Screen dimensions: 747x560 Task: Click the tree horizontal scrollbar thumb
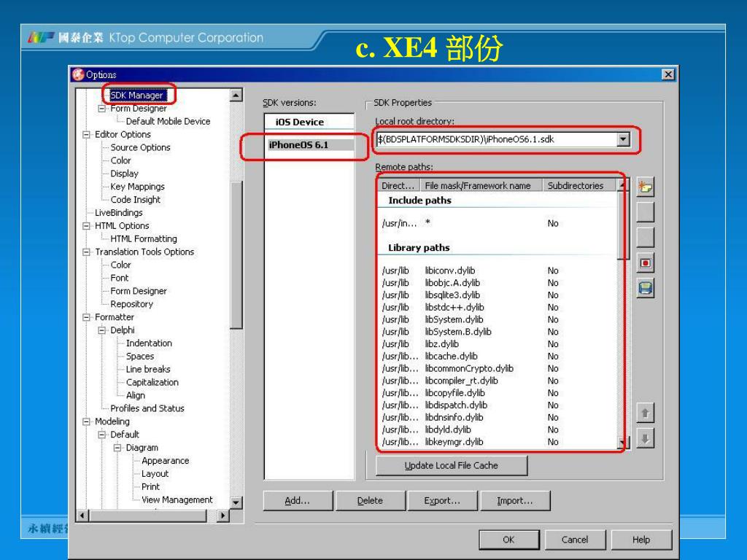148,516
